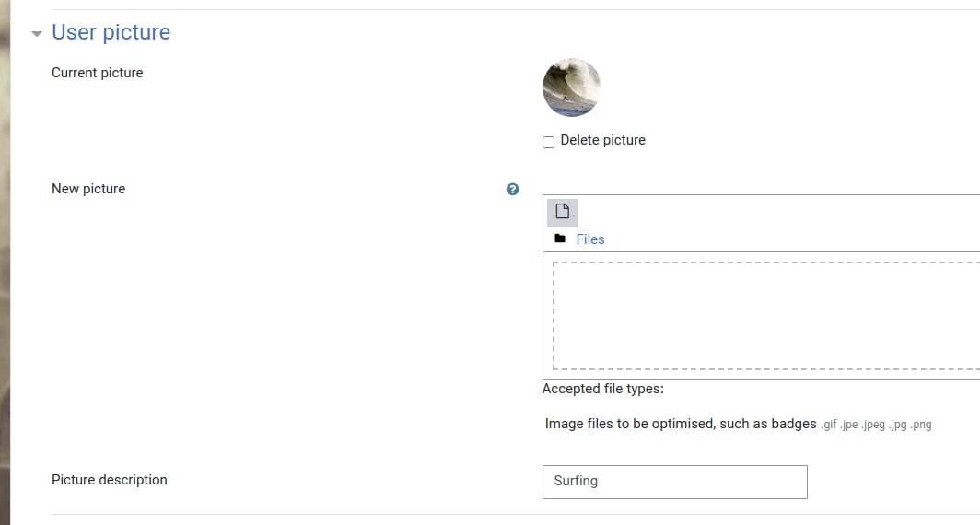Tick the Delete picture checkbox
980x525 pixels.
pos(548,142)
